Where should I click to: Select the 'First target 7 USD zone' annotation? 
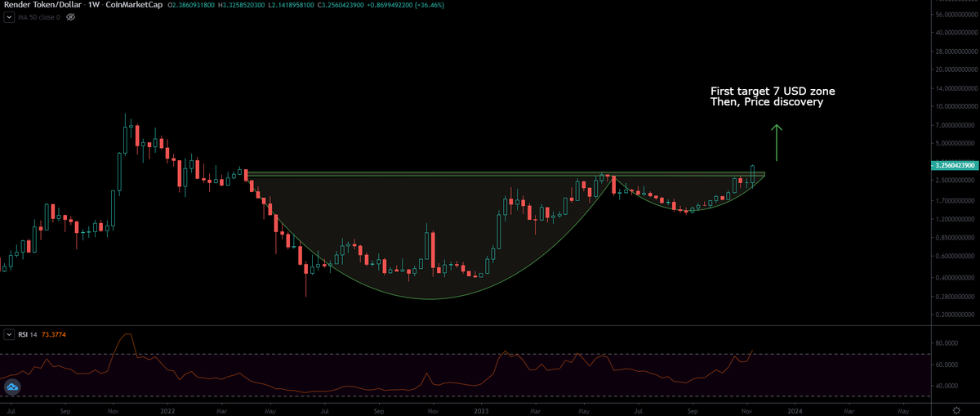tap(771, 93)
